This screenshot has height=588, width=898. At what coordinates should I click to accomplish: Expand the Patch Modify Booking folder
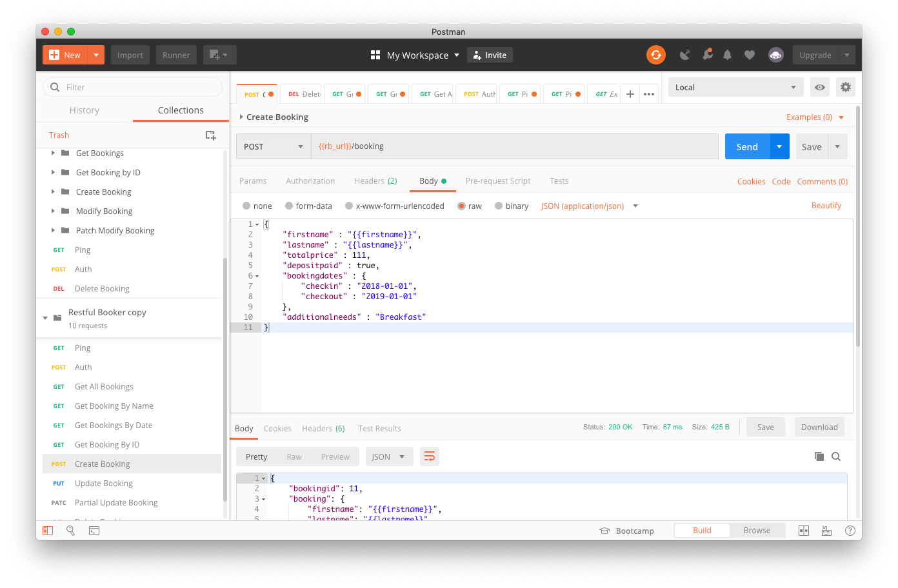pos(53,230)
